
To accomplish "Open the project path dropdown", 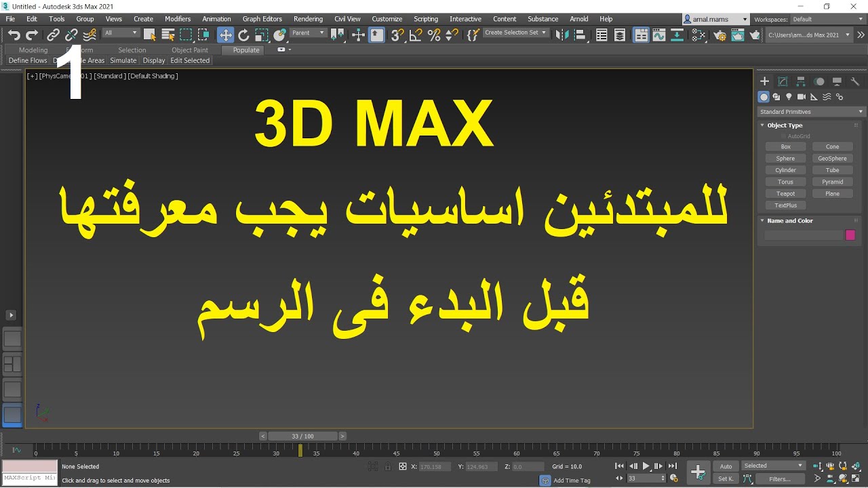I will click(x=809, y=35).
